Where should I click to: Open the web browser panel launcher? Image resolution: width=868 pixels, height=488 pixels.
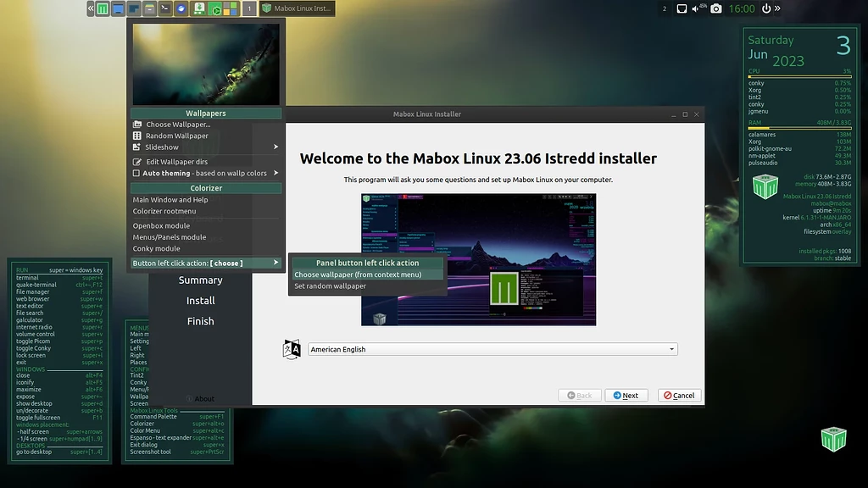[181, 9]
